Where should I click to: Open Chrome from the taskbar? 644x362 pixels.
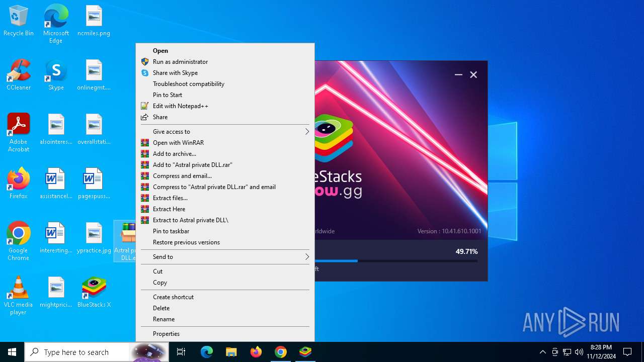[x=281, y=352]
